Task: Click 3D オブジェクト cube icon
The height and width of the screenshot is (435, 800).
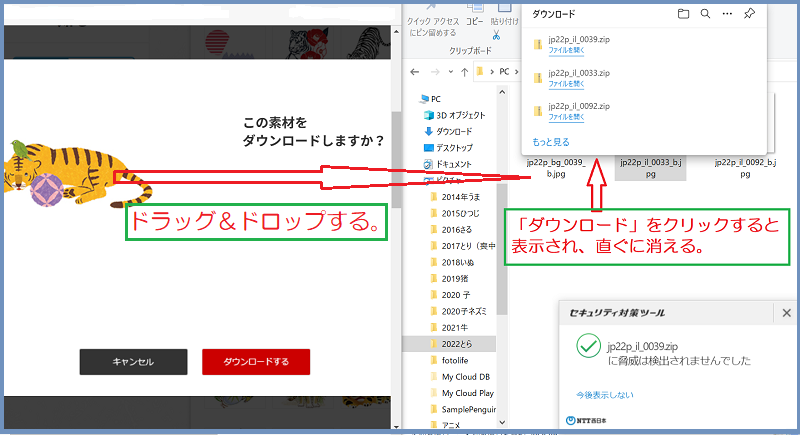Action: [429, 115]
